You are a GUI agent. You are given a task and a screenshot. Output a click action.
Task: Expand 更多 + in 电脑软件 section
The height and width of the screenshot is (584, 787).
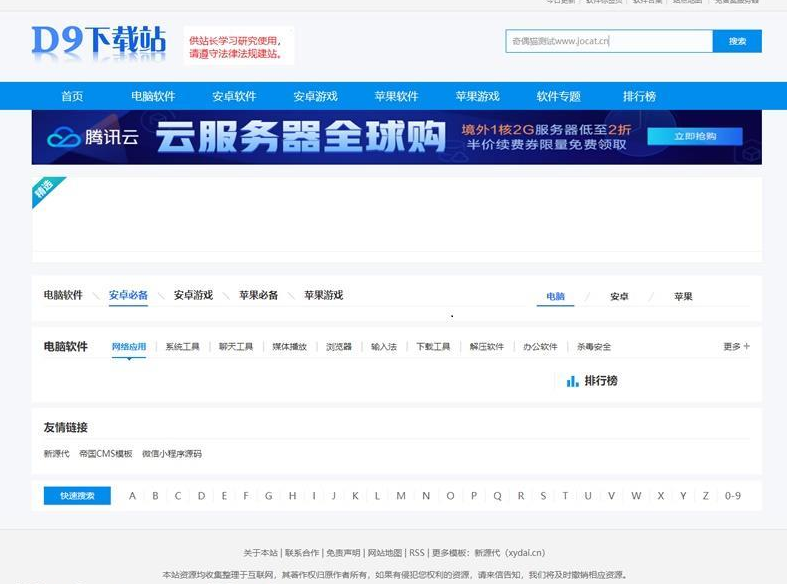pyautogui.click(x=736, y=347)
